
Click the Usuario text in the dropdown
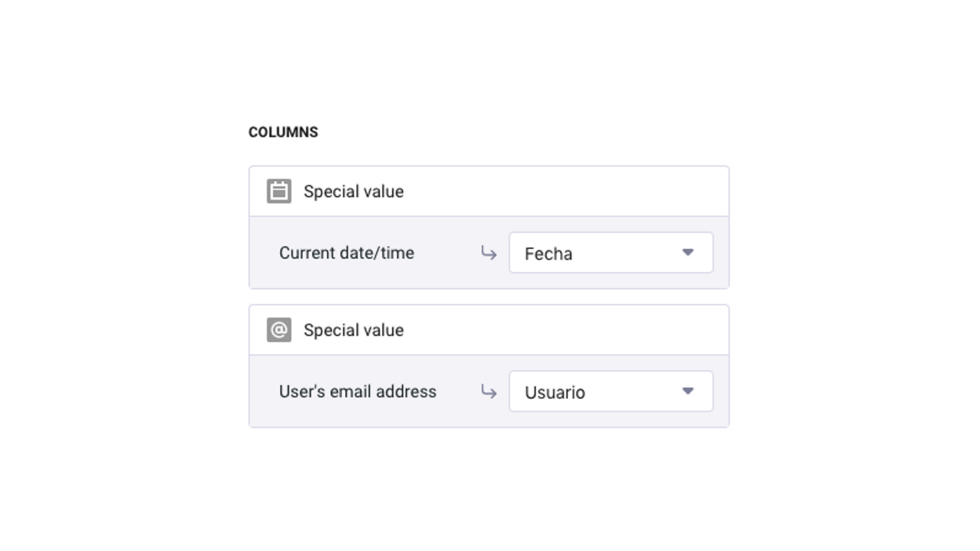point(555,392)
